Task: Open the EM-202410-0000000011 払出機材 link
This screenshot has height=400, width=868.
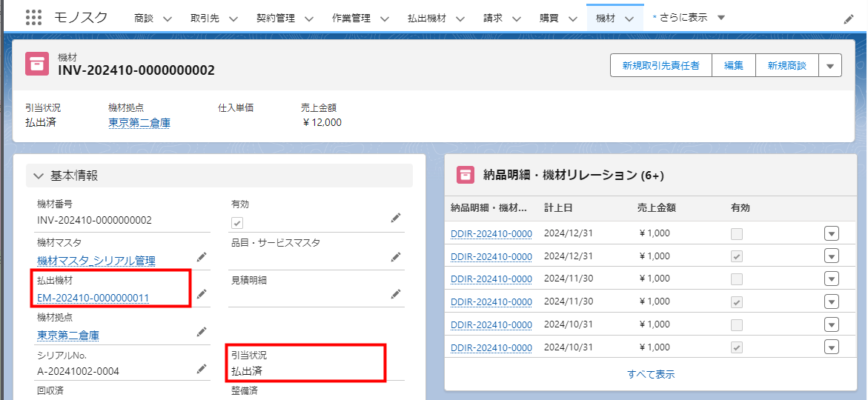Action: [x=93, y=298]
